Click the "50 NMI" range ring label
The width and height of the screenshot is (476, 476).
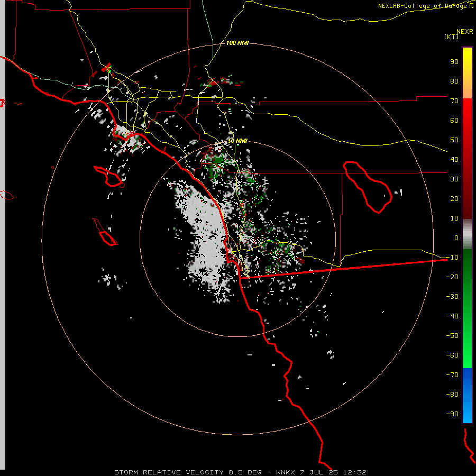[237, 141]
